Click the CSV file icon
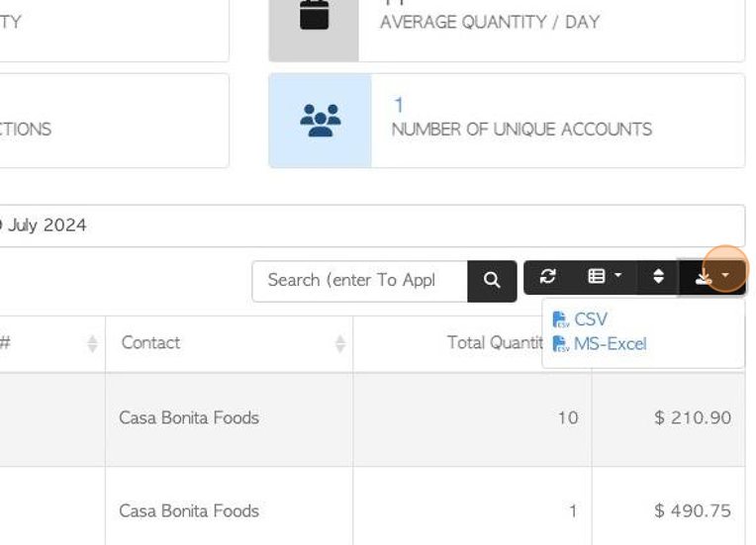 (x=560, y=319)
